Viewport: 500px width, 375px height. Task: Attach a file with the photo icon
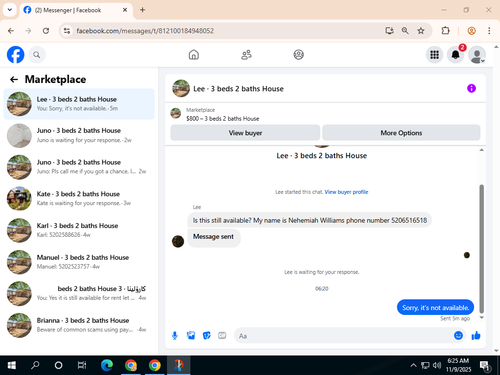click(191, 336)
